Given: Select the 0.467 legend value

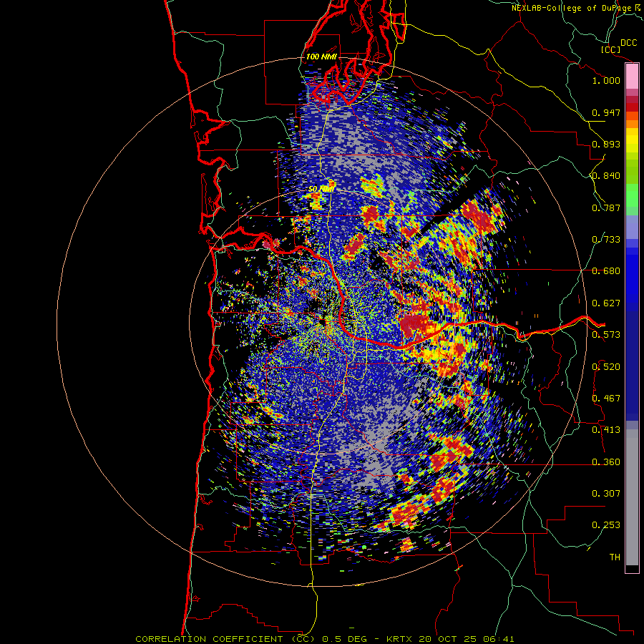Looking at the screenshot, I should [606, 399].
